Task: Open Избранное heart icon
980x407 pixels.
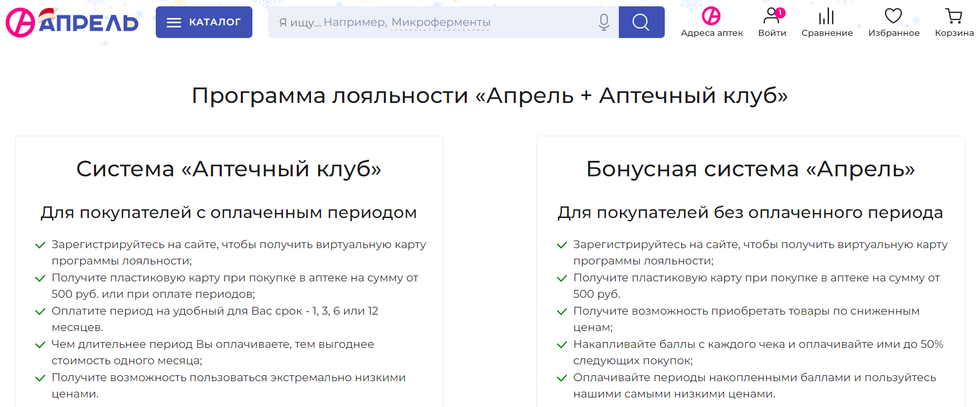Action: [x=893, y=16]
